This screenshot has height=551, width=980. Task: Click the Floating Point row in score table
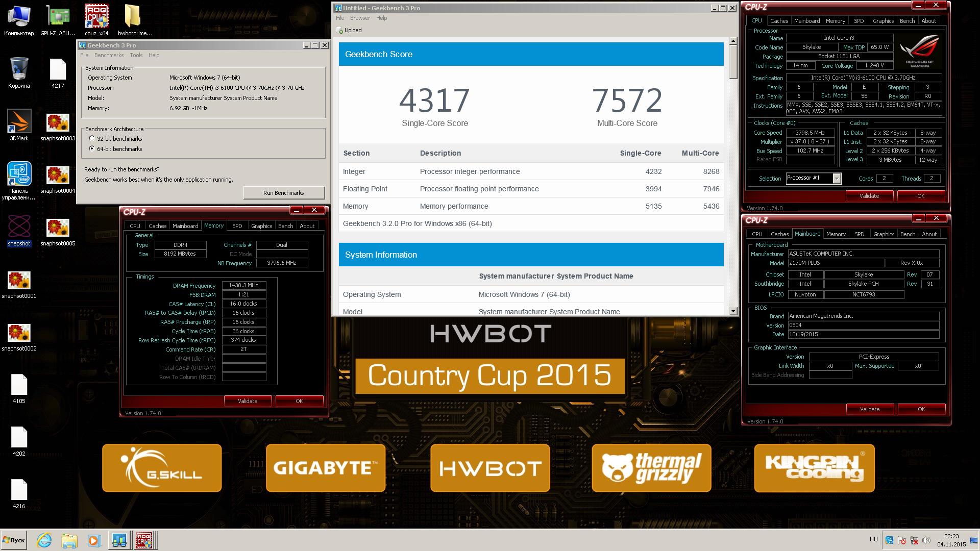click(x=531, y=189)
